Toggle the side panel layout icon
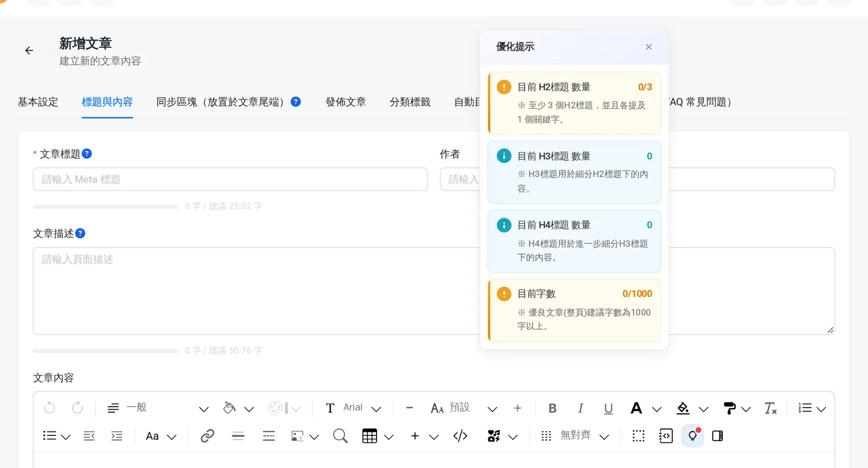The image size is (868, 468). [717, 436]
